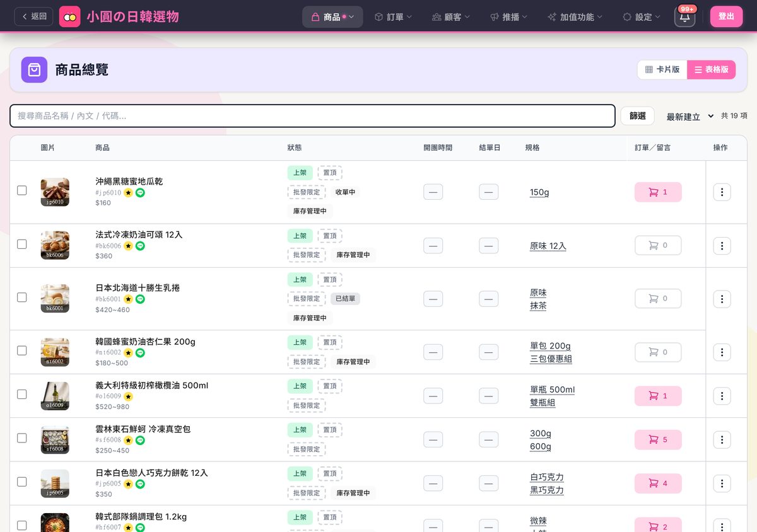Screen dimensions: 757x532
Task: Open the three-dot menu for 沖繩黑糖蜜地瓜乾
Action: coord(722,192)
